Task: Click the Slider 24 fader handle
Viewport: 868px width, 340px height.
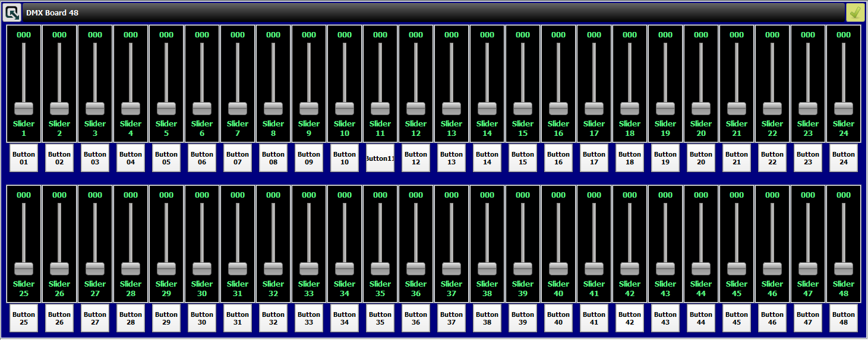Action: [x=844, y=109]
